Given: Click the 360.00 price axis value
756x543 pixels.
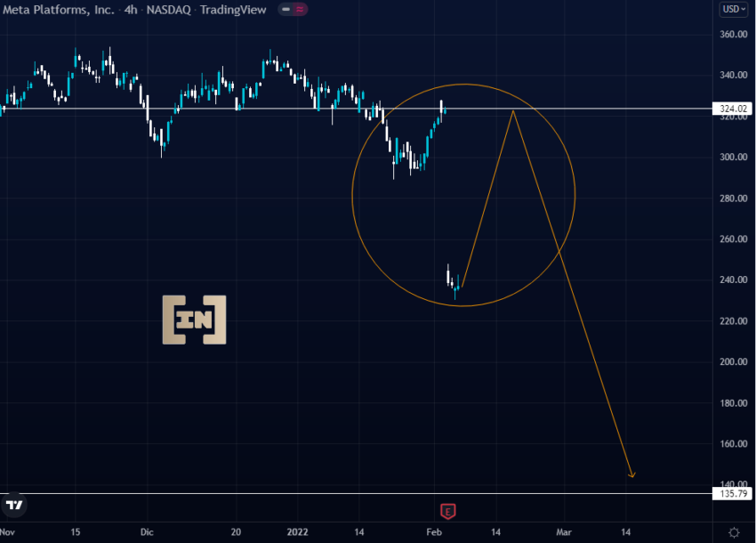Looking at the screenshot, I should tap(734, 34).
